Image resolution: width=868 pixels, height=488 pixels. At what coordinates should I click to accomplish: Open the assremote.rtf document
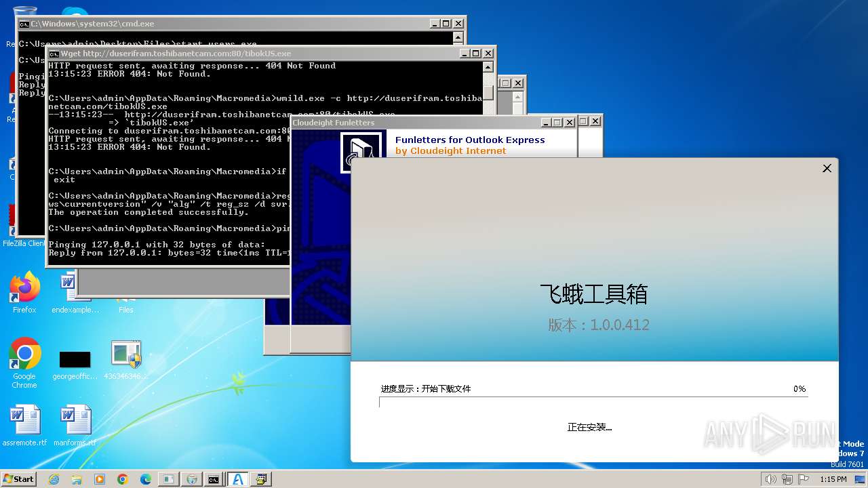[x=25, y=426]
